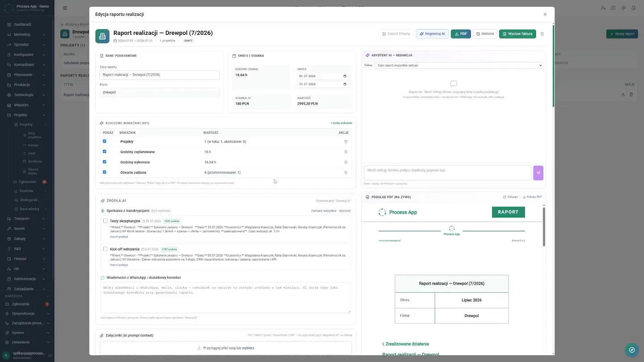Click wybierz link in attachments dropzone
Image resolution: width=644 pixels, height=362 pixels.
point(248,348)
